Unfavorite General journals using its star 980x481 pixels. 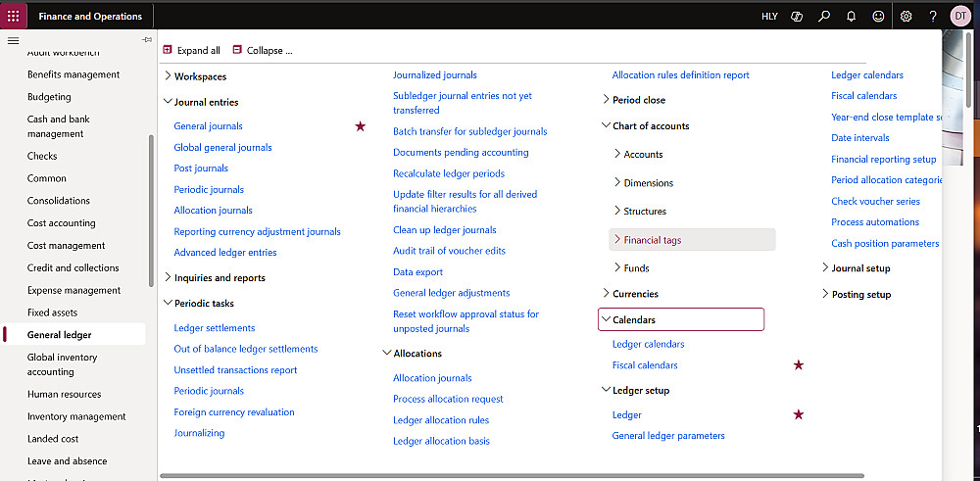[x=360, y=126]
